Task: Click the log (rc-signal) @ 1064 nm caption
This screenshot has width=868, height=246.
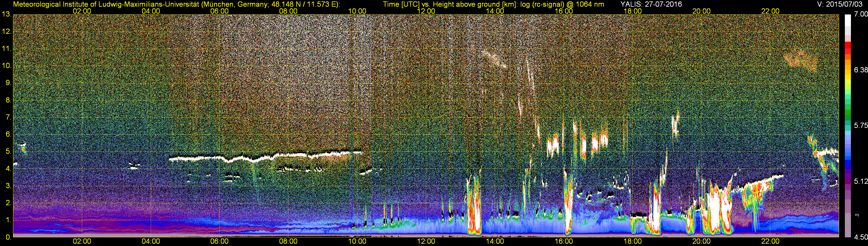Action: pyautogui.click(x=562, y=4)
